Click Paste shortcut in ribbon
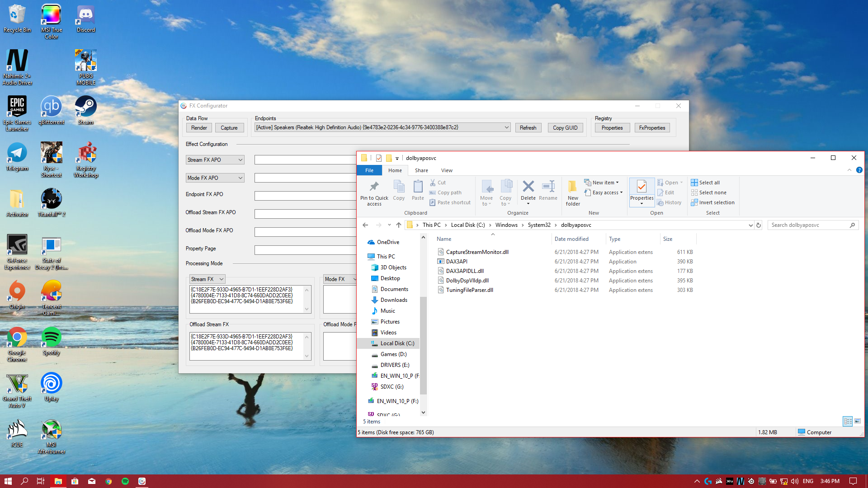Image resolution: width=868 pixels, height=488 pixels. (450, 202)
